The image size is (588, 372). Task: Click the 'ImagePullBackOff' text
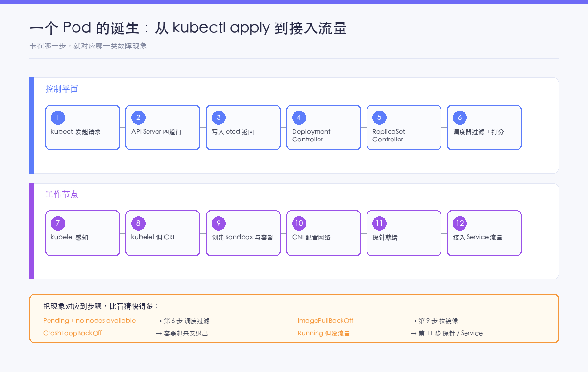[325, 321]
